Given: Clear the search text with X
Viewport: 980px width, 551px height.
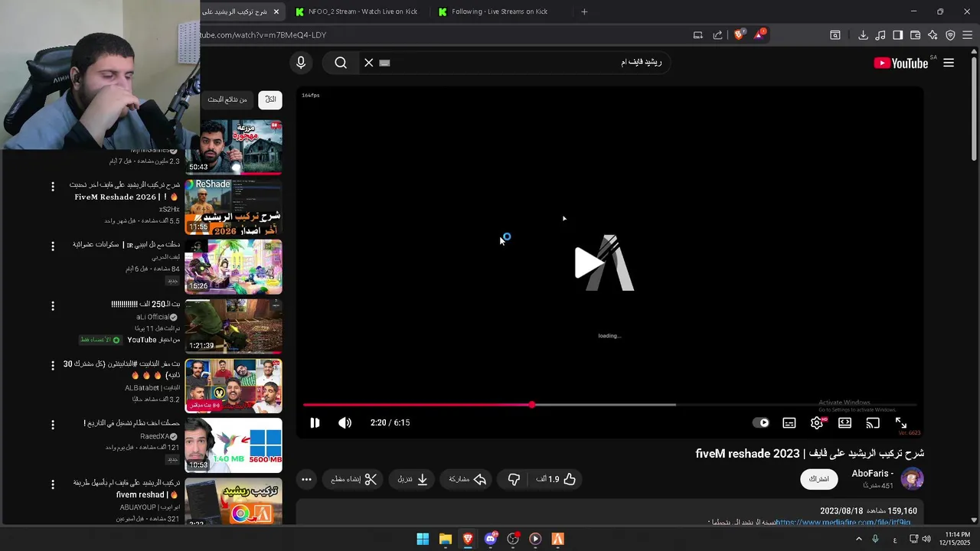Looking at the screenshot, I should (369, 63).
